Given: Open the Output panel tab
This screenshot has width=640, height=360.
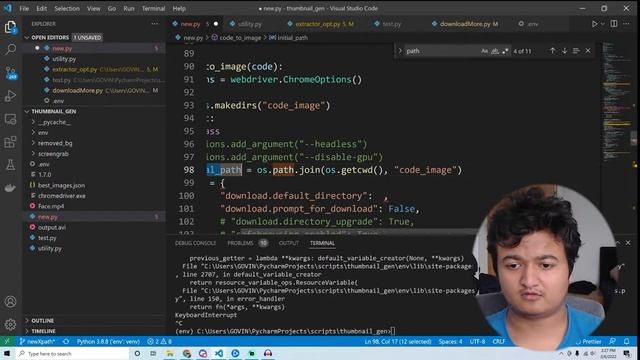Looking at the screenshot, I should (x=289, y=243).
